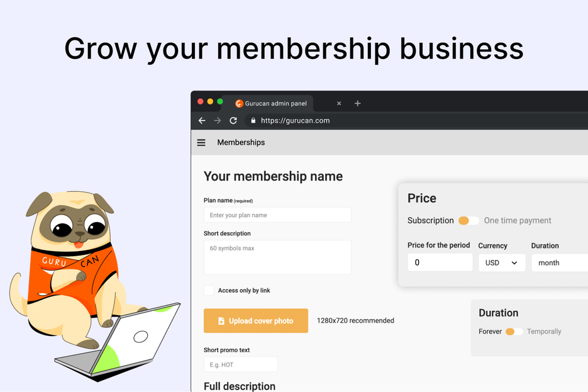
Task: Open a new browser tab with the plus icon
Action: click(x=357, y=103)
